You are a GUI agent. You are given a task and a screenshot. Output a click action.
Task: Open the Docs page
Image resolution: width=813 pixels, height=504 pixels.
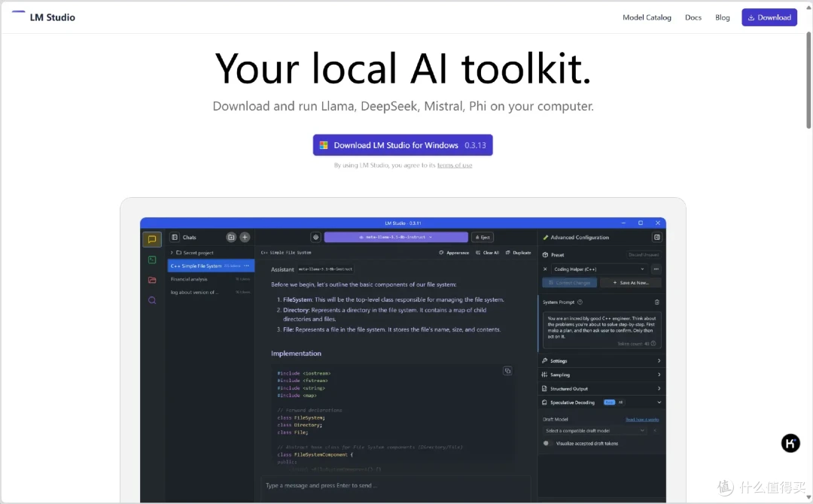click(693, 17)
